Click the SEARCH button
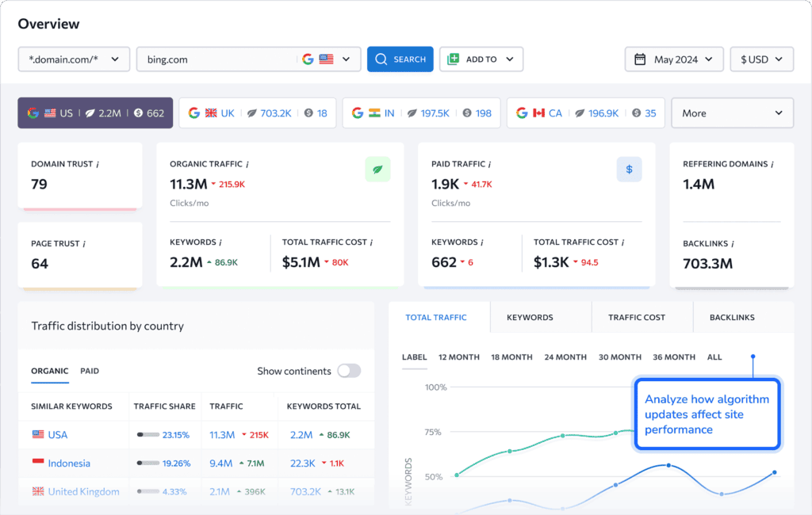This screenshot has width=812, height=515. point(400,59)
